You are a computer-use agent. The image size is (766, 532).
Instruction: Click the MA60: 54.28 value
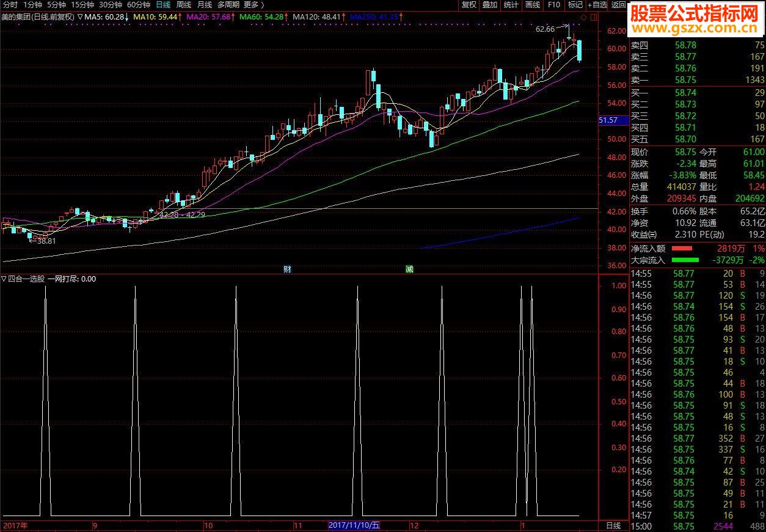263,16
